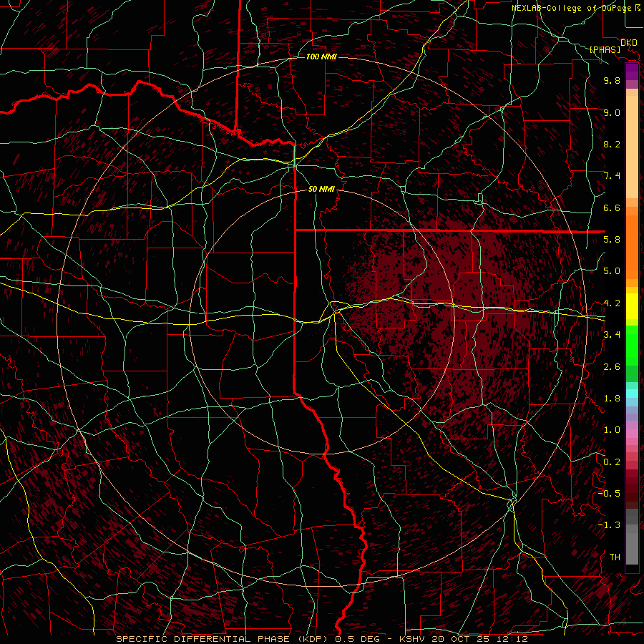
Task: Click the 8.2 value on the scale
Action: click(612, 144)
